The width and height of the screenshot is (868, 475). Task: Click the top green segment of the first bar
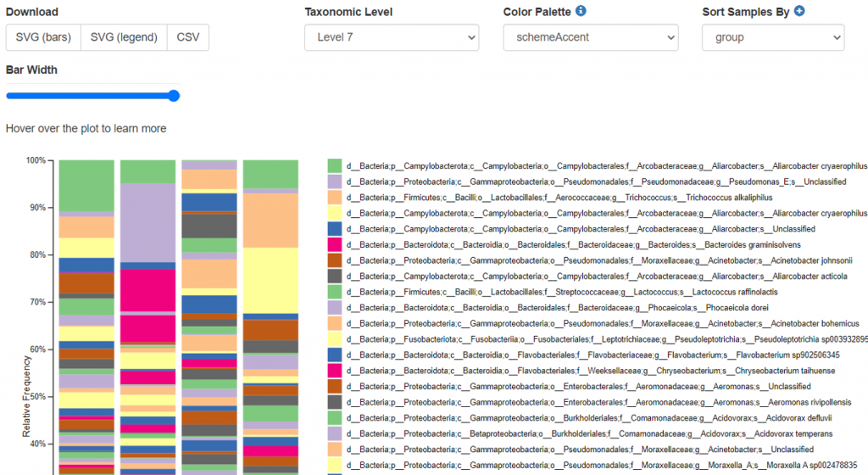tap(86, 186)
